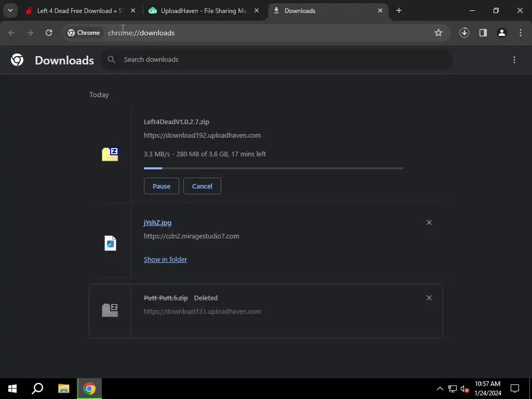532x399 pixels.
Task: Click the browser forward arrow
Action: click(30, 33)
